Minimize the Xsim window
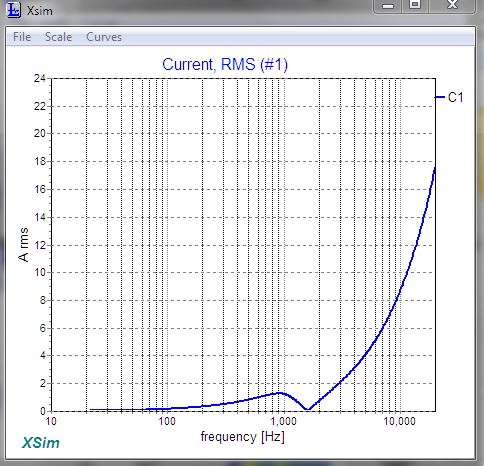Image resolution: width=484 pixels, height=466 pixels. (x=388, y=6)
